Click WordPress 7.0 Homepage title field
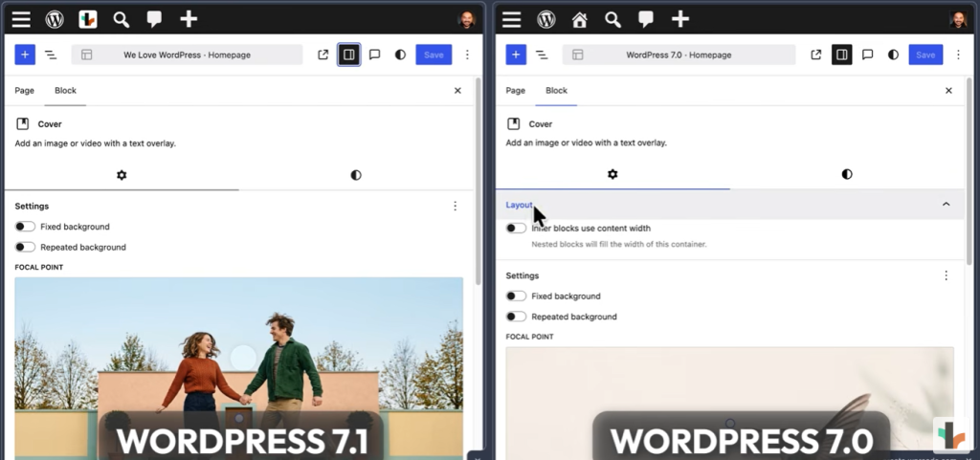The height and width of the screenshot is (460, 980). click(x=679, y=55)
